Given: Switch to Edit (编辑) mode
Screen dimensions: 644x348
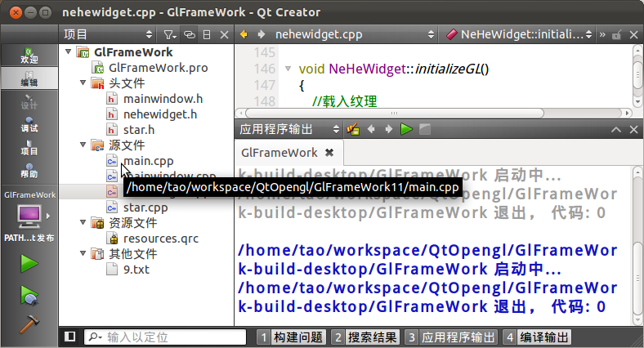Looking at the screenshot, I should point(29,78).
